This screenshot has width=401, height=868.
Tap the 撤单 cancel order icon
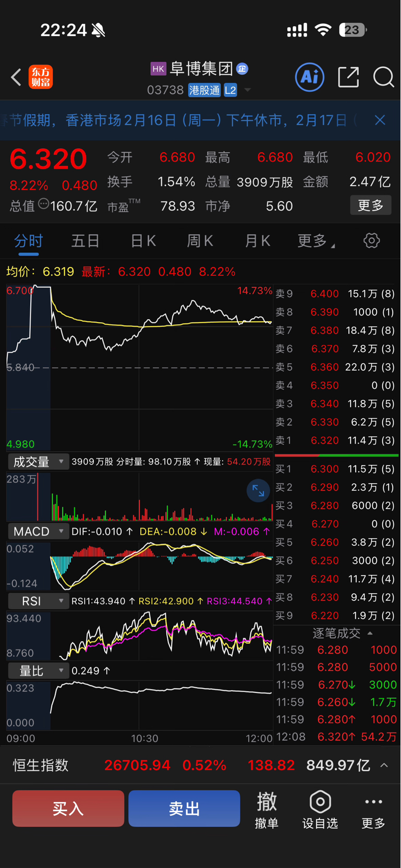(x=266, y=809)
